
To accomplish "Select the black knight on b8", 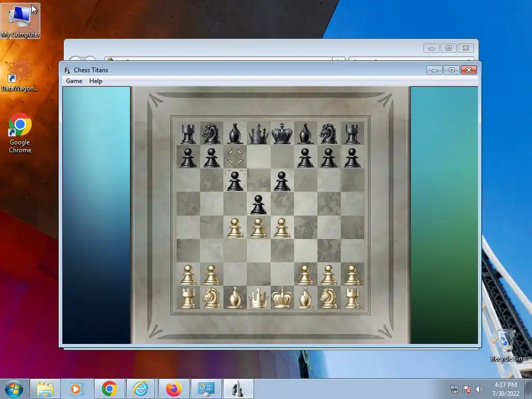I will click(x=211, y=134).
